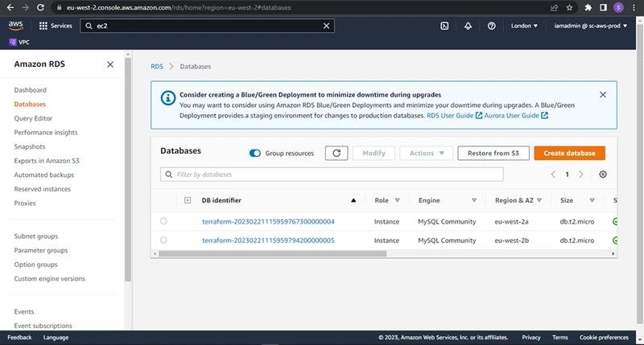Open the London region dropdown
Viewport: 644px width, 345px height.
point(524,26)
